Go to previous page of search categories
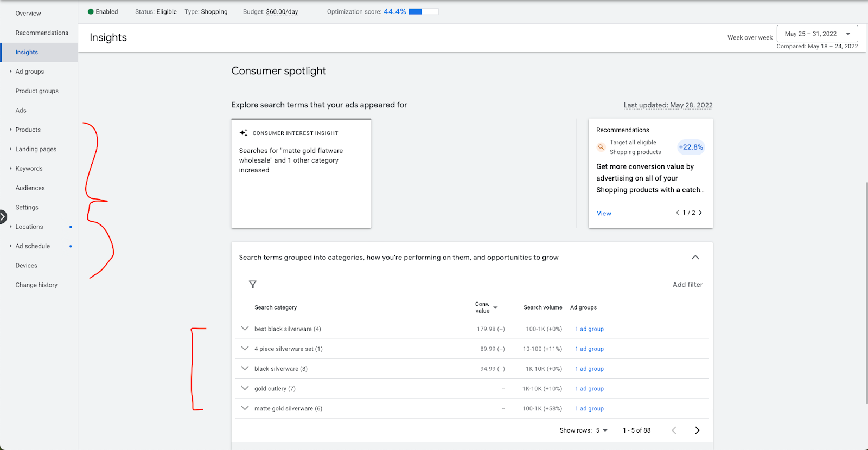868x450 pixels. click(674, 430)
